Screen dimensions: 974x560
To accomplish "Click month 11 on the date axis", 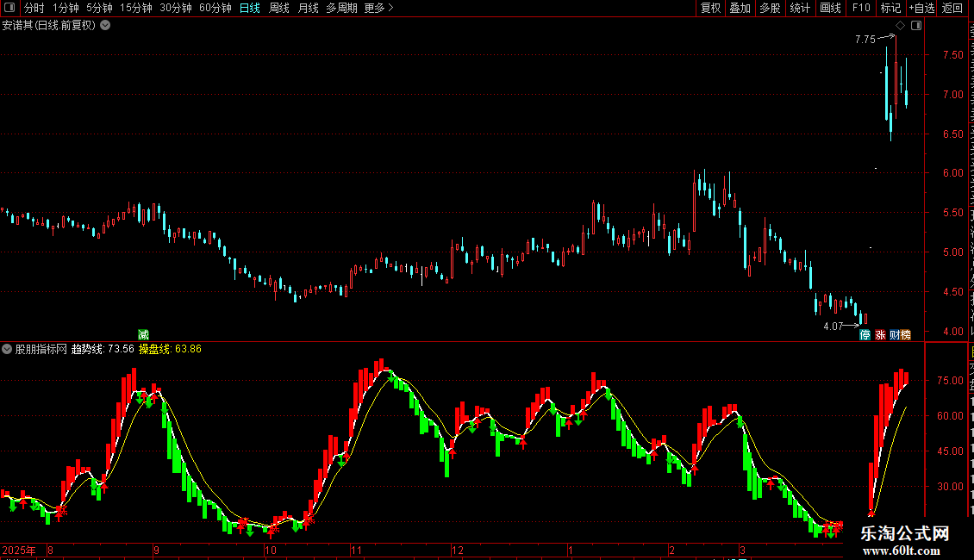I will point(356,550).
